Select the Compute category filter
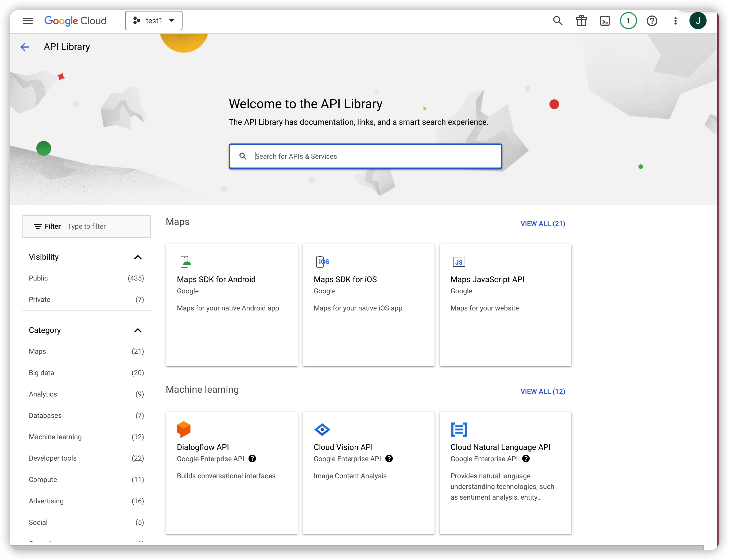This screenshot has height=560, width=729. [86, 480]
